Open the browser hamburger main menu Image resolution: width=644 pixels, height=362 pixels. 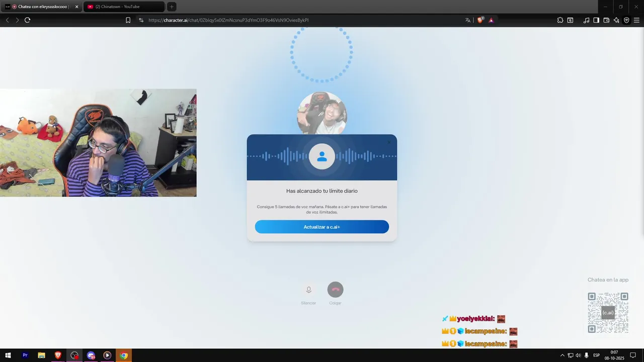tap(636, 20)
